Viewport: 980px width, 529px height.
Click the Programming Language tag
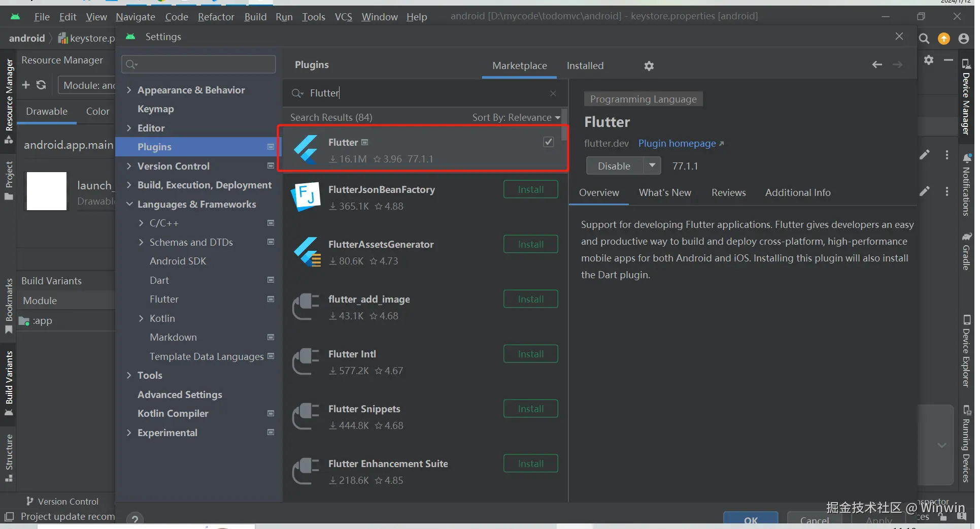[x=643, y=100]
